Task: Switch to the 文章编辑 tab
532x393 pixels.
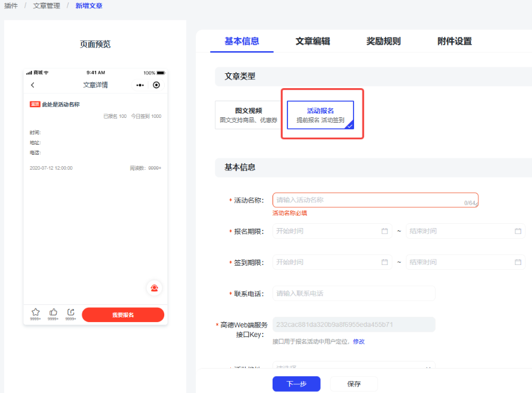Action: (312, 42)
